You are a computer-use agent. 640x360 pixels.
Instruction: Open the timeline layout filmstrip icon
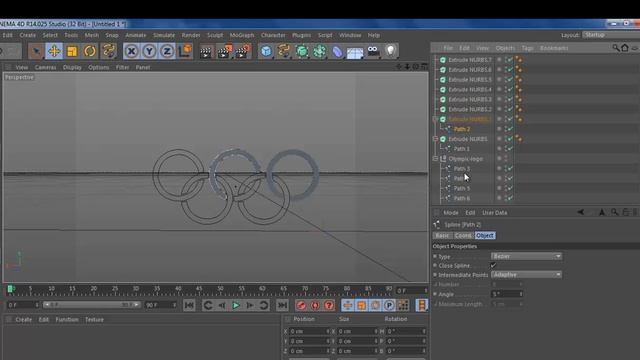click(x=422, y=305)
